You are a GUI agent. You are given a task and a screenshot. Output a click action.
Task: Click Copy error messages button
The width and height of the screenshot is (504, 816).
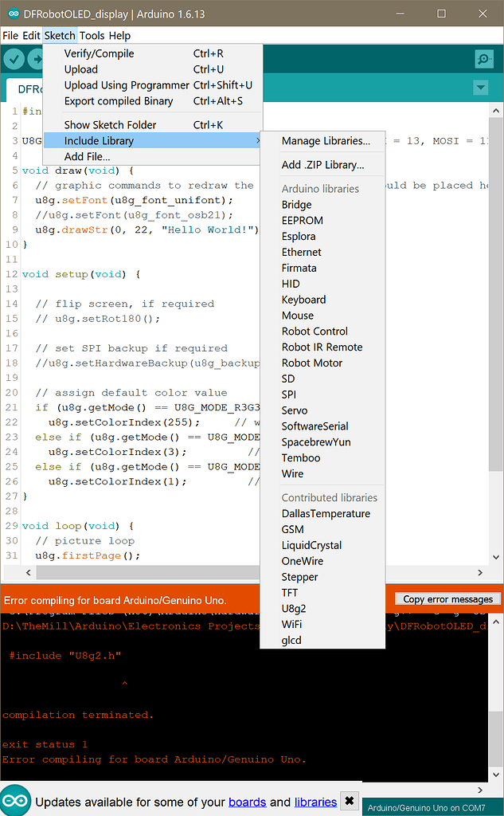click(x=447, y=599)
